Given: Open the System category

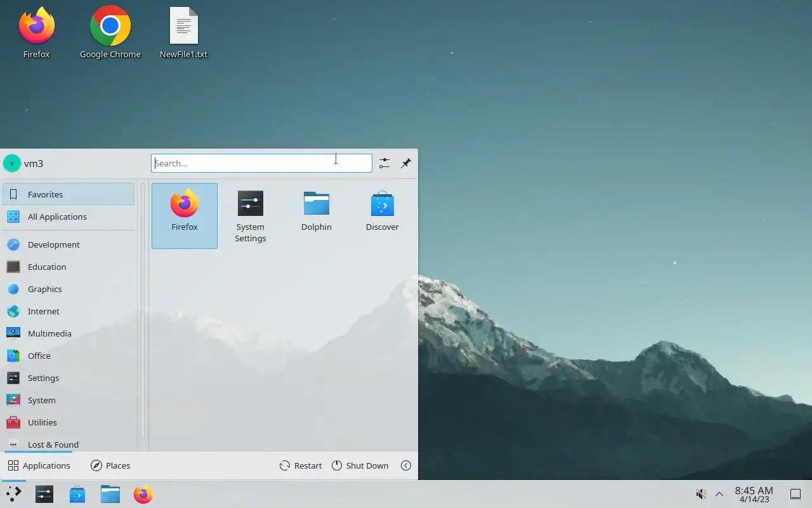Looking at the screenshot, I should coord(69,400).
